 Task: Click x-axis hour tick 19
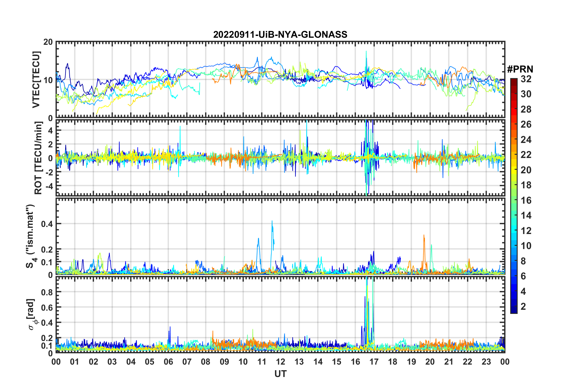click(411, 362)
